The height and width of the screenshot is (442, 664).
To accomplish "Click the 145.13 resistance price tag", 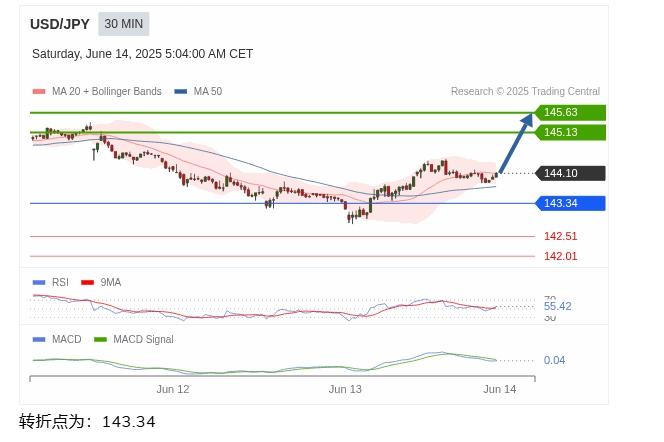I will [x=570, y=133].
